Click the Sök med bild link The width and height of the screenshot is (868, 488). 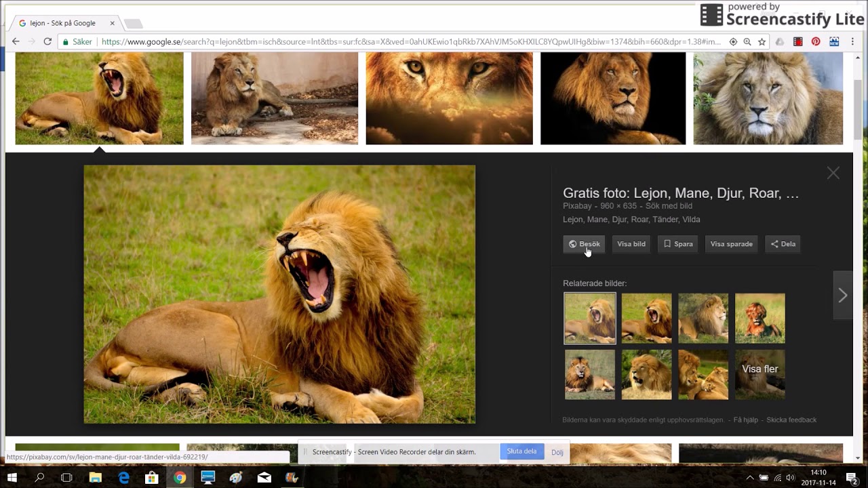[x=669, y=206]
